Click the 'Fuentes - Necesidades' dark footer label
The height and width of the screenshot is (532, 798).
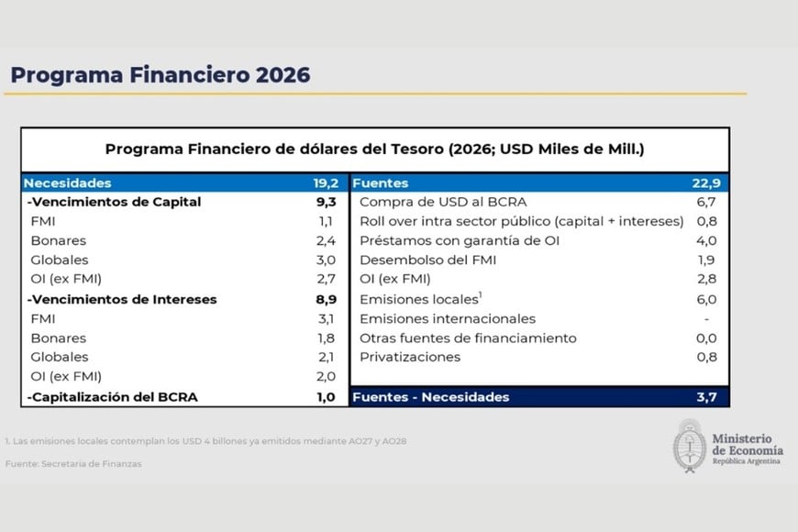point(431,397)
